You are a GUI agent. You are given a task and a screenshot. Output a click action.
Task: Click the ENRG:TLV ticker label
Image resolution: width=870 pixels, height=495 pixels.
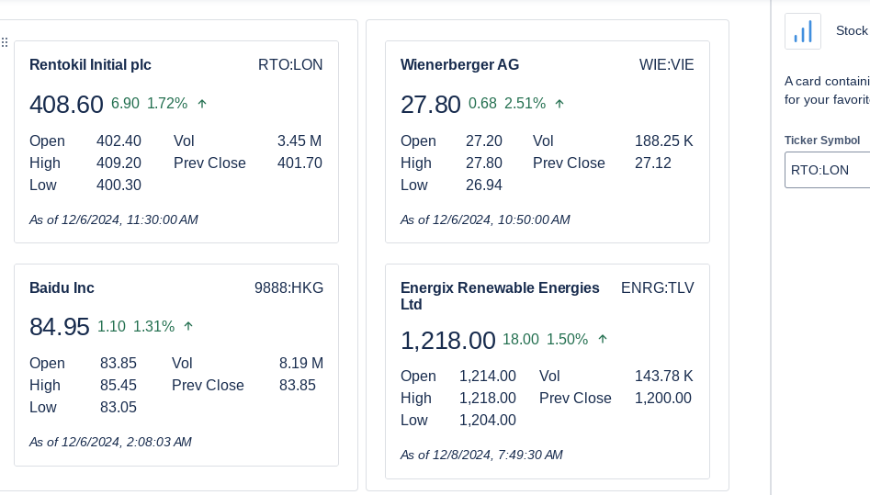pyautogui.click(x=657, y=288)
